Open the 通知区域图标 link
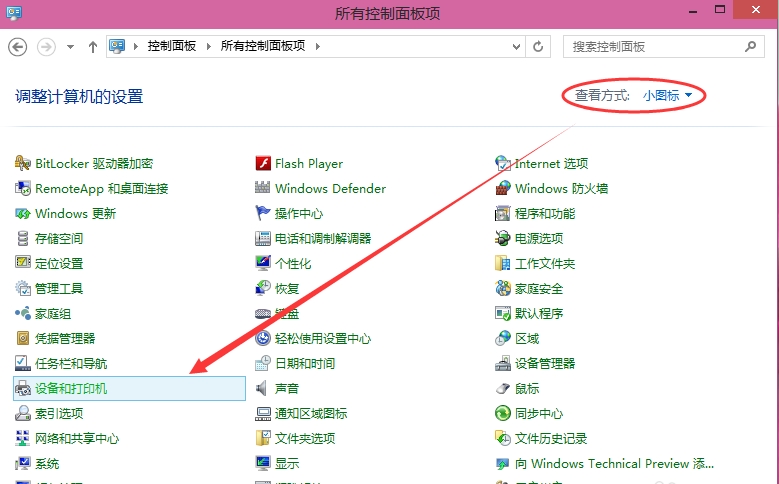Image resolution: width=779 pixels, height=484 pixels. coord(311,414)
